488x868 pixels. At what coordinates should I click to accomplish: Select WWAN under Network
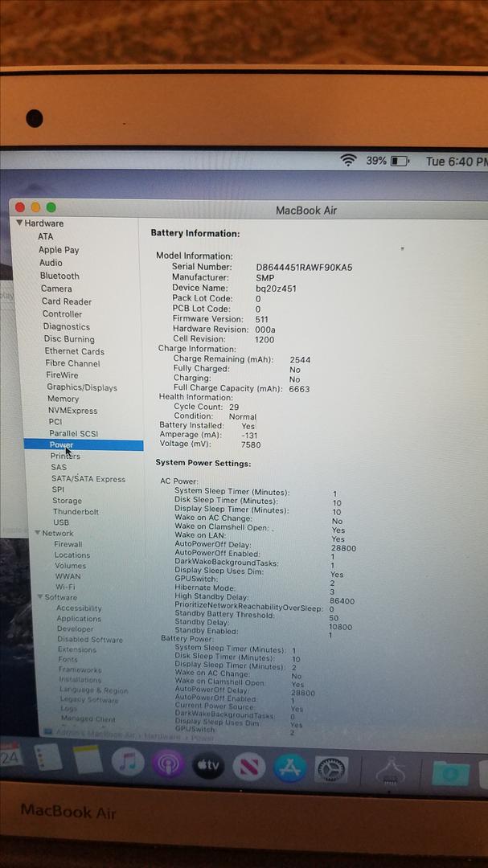click(x=68, y=575)
